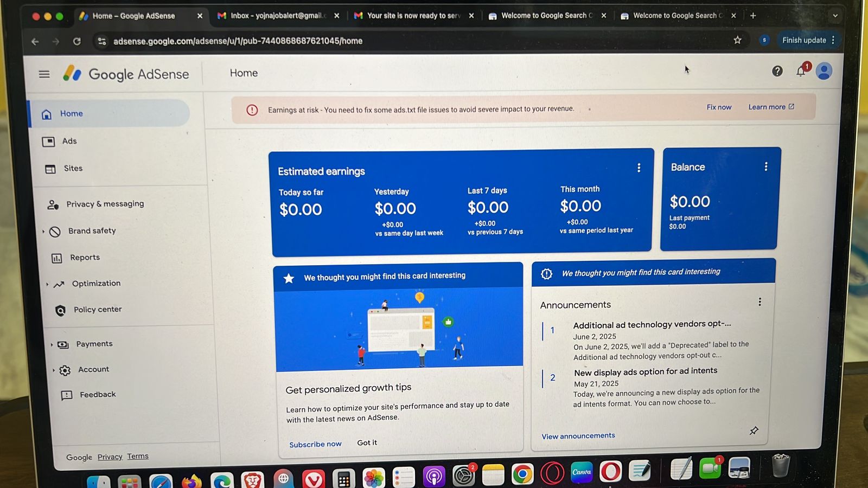Open Canva from the dock
The width and height of the screenshot is (868, 488).
[x=582, y=472]
